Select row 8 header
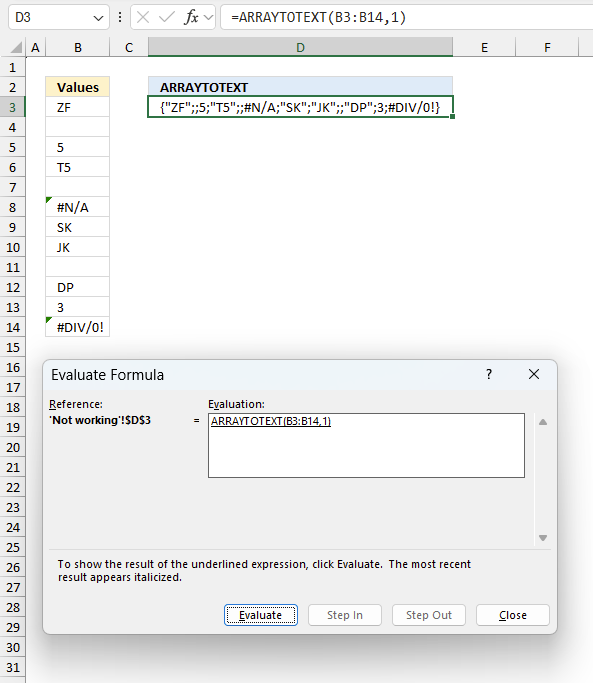The height and width of the screenshot is (683, 593). coord(13,208)
